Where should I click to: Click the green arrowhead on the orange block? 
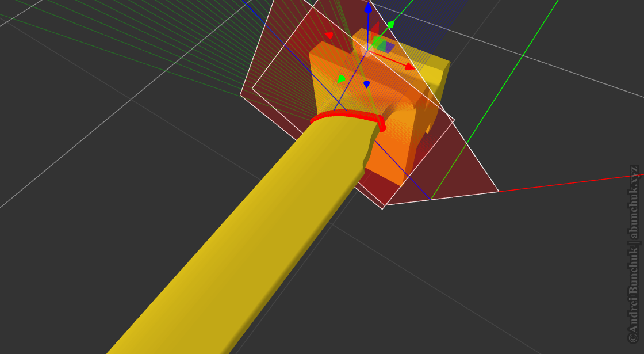(342, 78)
